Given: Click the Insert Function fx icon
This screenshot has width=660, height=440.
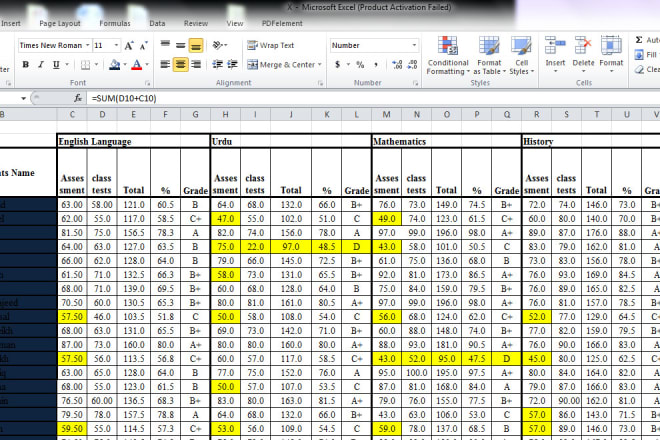Looking at the screenshot, I should click(x=78, y=98).
